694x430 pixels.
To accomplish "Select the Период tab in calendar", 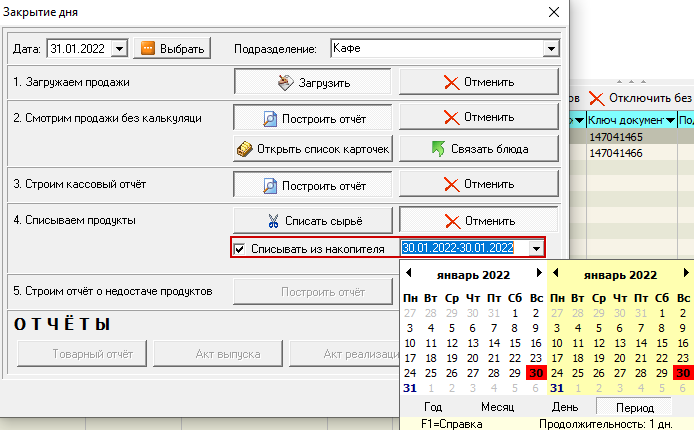I will coord(635,407).
